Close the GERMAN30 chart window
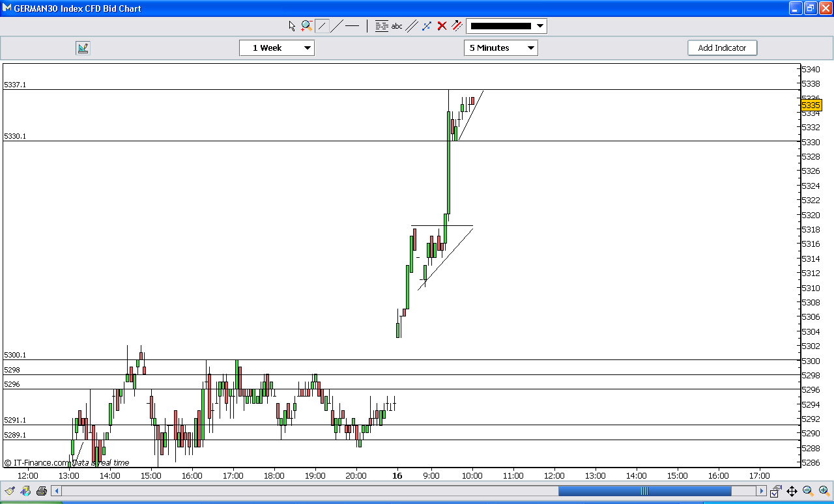The image size is (834, 504). point(826,8)
